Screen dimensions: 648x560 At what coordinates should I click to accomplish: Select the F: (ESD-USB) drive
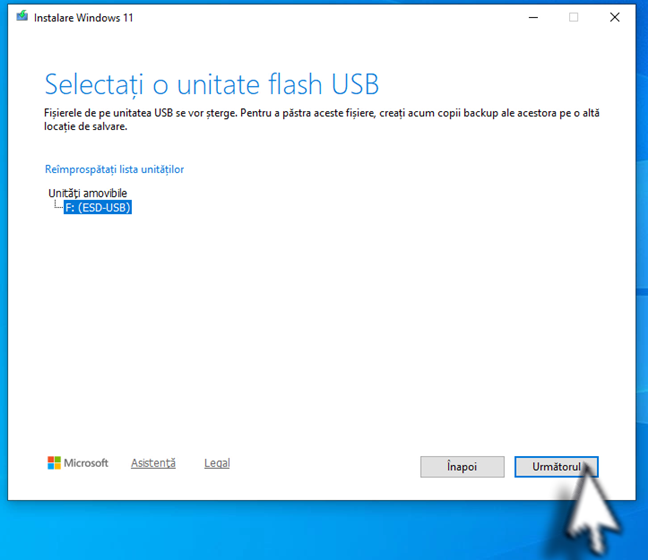(x=98, y=207)
